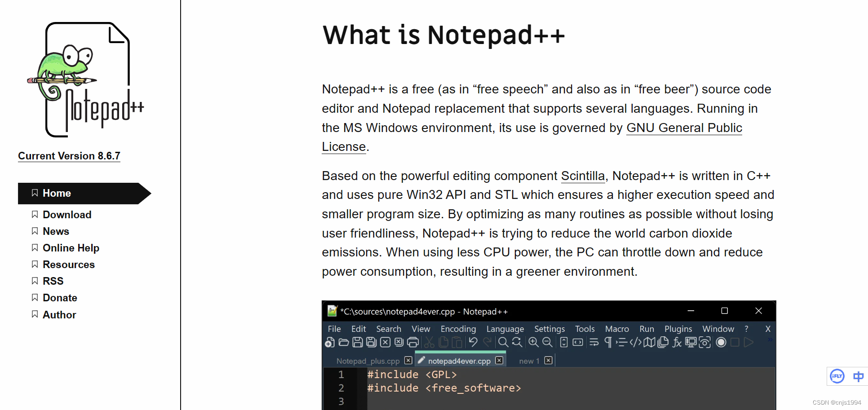Click the Document List toolbar icon
Screen dimensions: 868x410
point(663,343)
